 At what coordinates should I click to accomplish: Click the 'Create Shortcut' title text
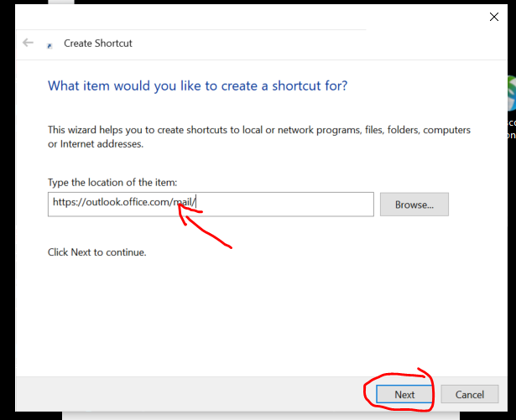[97, 43]
